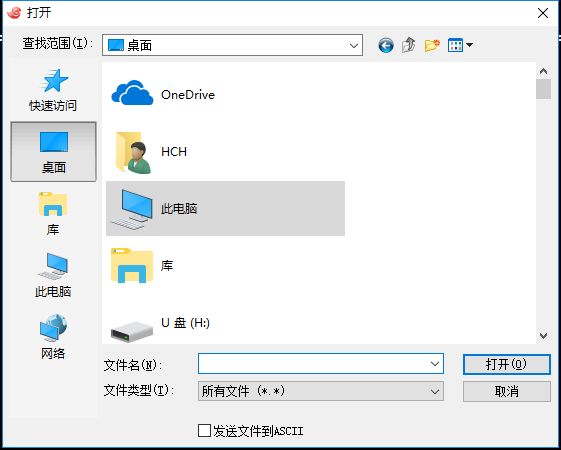Click the 打开(O) button
Viewport: 561px width, 450px height.
[x=507, y=365]
